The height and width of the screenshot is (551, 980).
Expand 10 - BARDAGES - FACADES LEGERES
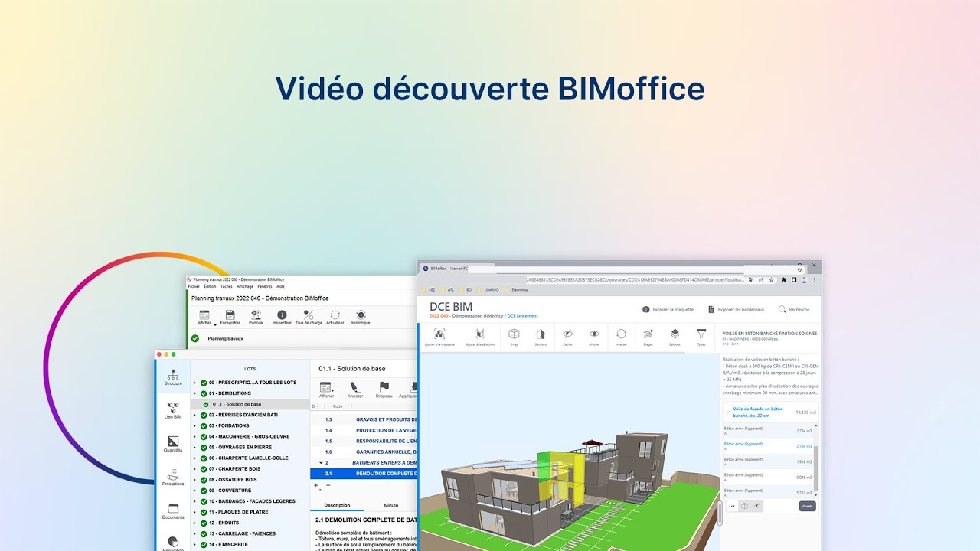[194, 501]
